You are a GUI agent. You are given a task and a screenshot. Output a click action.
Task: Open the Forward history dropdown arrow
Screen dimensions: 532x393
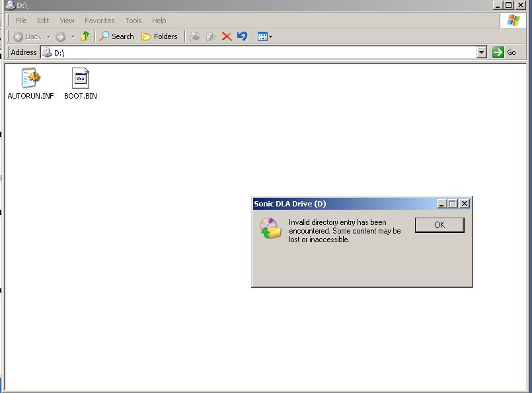[x=73, y=36]
